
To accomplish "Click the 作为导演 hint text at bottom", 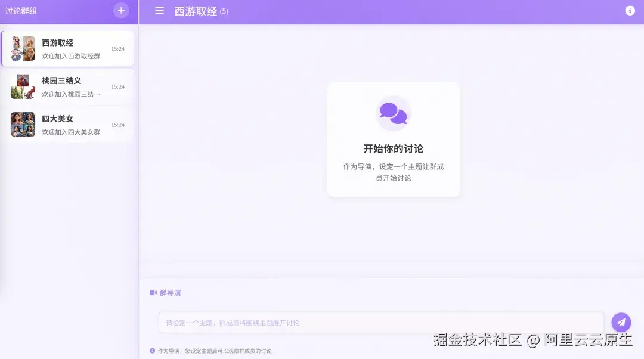I will click(215, 351).
